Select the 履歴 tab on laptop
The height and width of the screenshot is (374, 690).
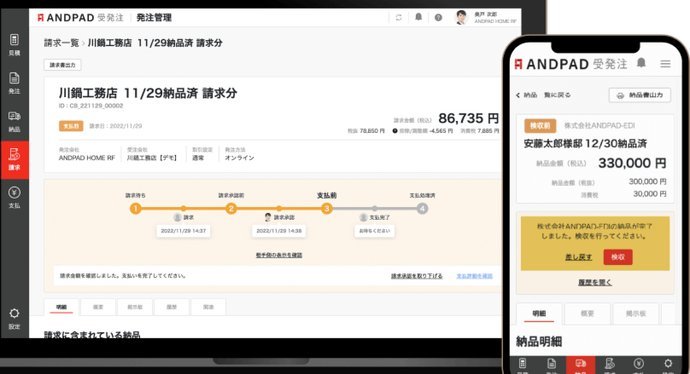(172, 307)
